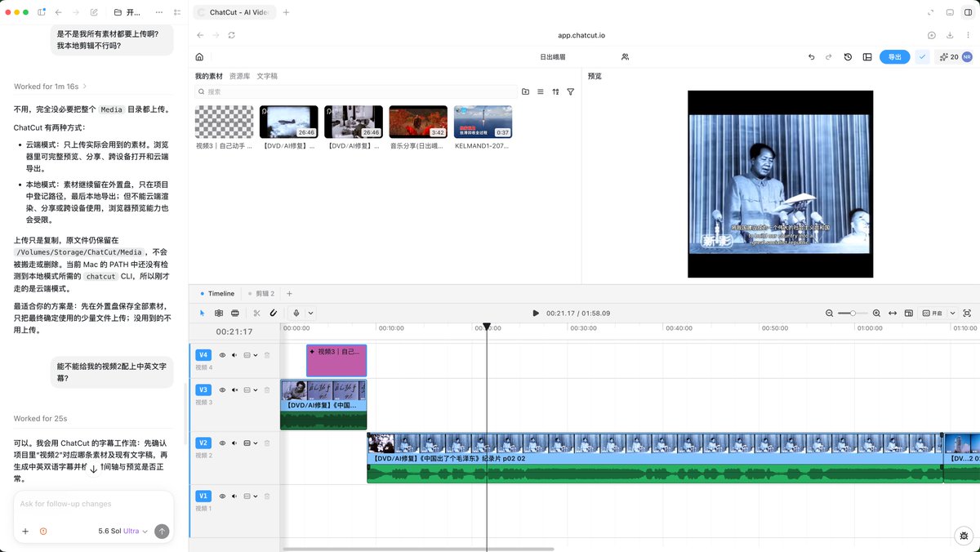This screenshot has height=552, width=980.
Task: Click the undo arrow icon
Action: tap(811, 57)
